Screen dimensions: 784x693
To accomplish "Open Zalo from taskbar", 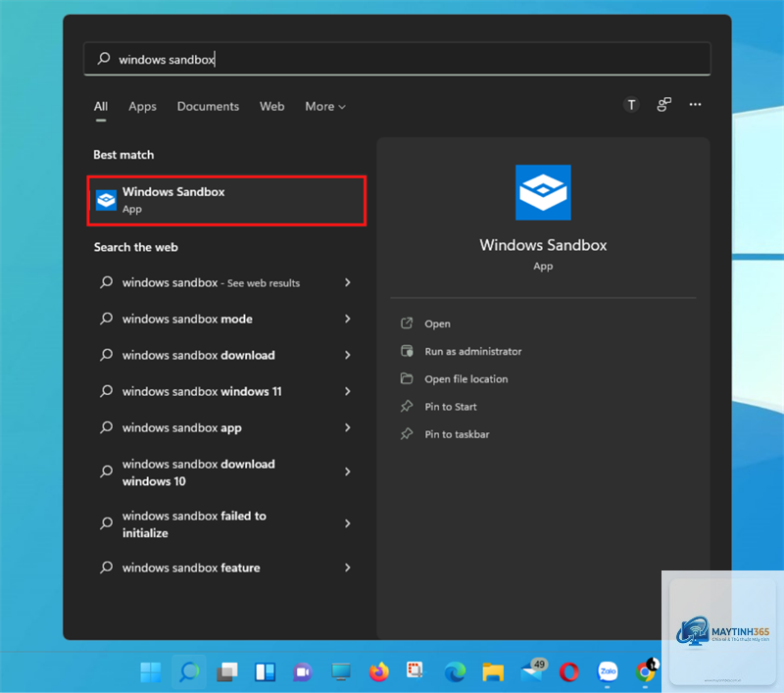I will pos(608,672).
